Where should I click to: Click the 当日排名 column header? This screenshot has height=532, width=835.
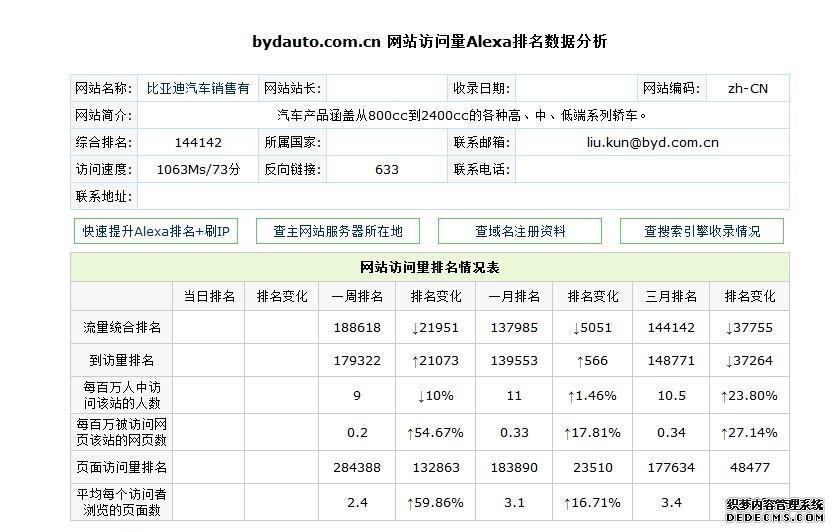pos(209,297)
